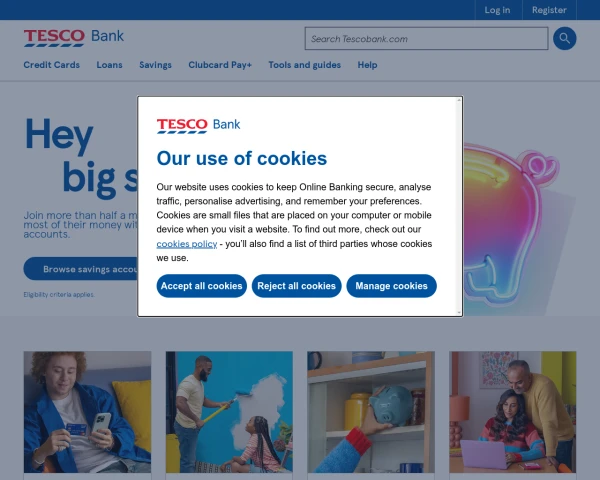The image size is (600, 480).
Task: Open the cookies policy link
Action: [187, 244]
